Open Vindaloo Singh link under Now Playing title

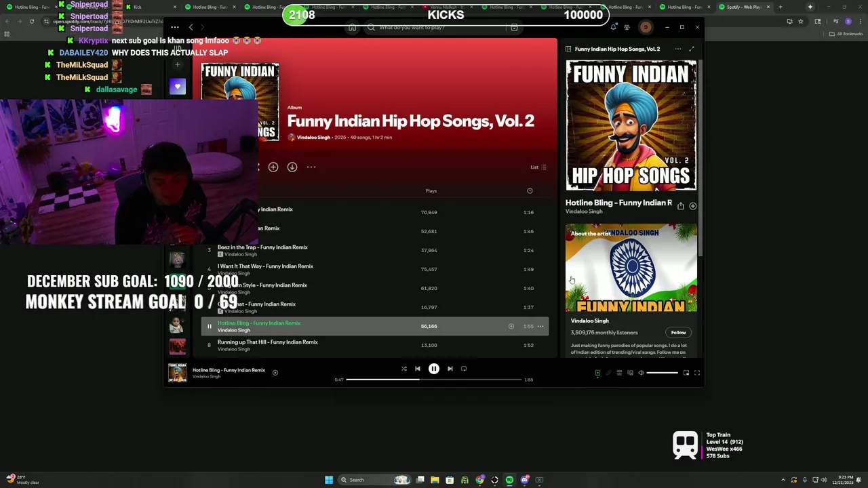(584, 211)
